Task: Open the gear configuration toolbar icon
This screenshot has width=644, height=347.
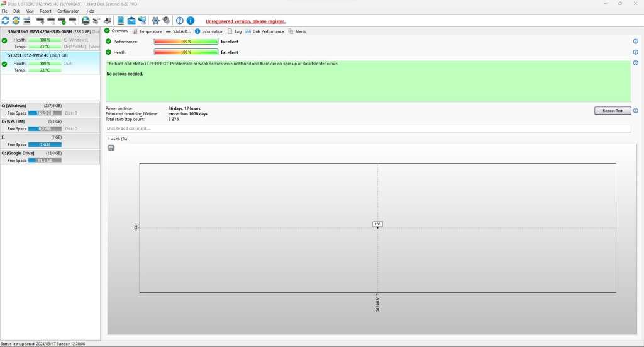Action: pyautogui.click(x=155, y=21)
